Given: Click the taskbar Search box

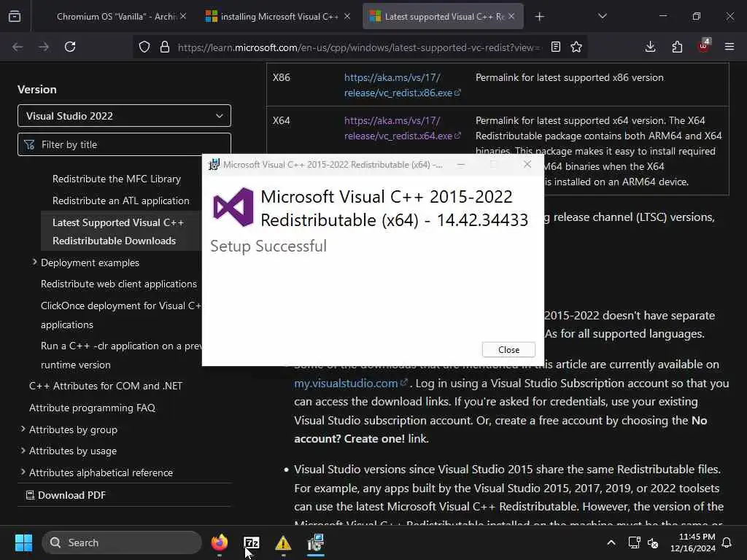Looking at the screenshot, I should (122, 542).
